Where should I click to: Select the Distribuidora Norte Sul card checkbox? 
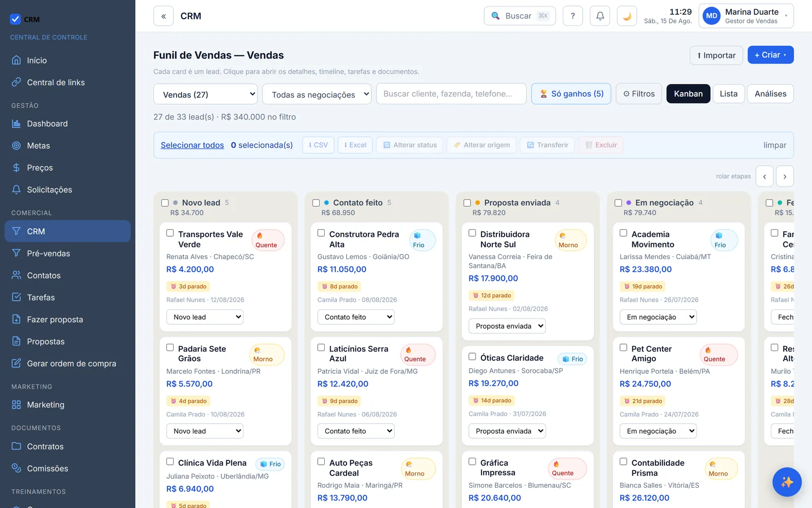472,233
